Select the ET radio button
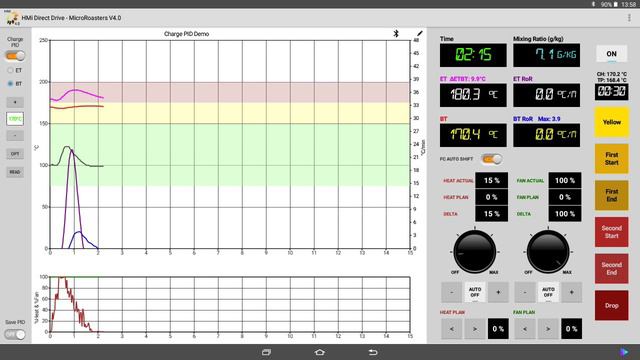The width and height of the screenshot is (640, 360). point(11,70)
